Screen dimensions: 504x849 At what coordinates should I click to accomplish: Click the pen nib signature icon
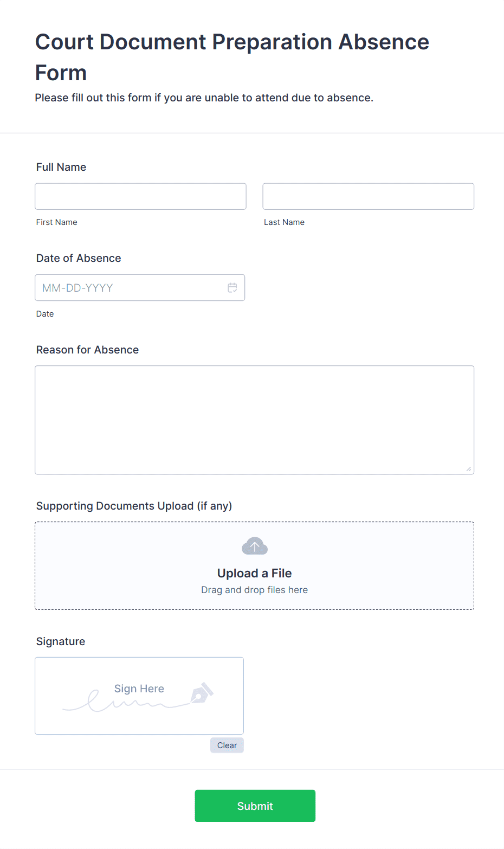point(202,693)
